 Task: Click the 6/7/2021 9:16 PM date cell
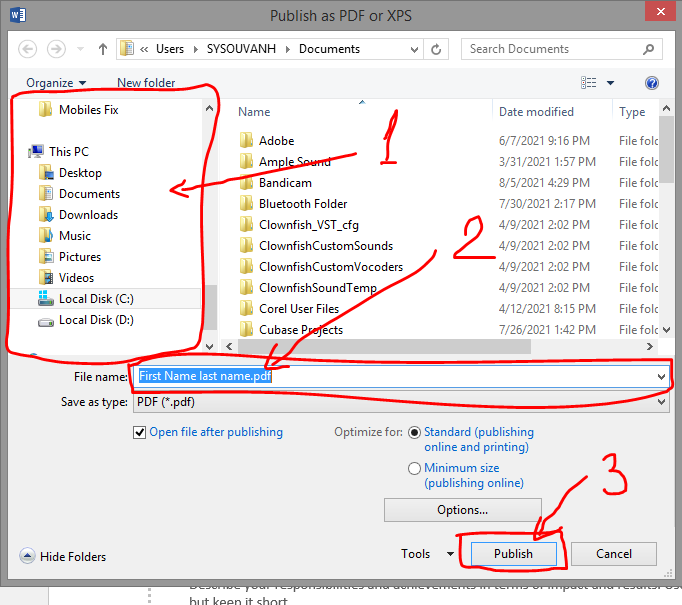pos(544,141)
